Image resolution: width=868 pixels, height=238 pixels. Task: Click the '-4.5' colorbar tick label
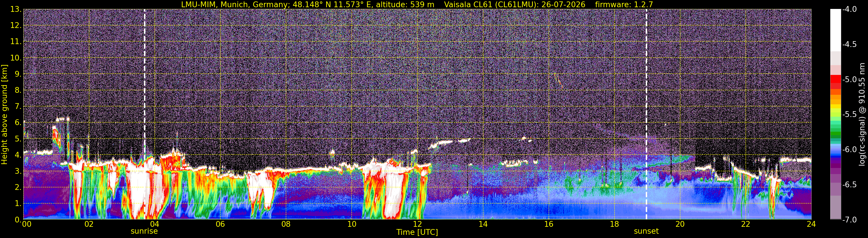tap(849, 44)
